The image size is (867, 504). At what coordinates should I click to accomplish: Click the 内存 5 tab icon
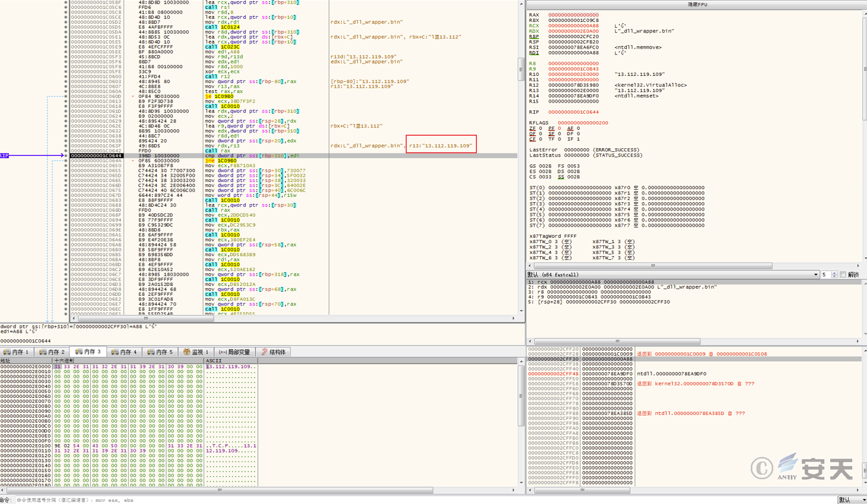[x=151, y=352]
